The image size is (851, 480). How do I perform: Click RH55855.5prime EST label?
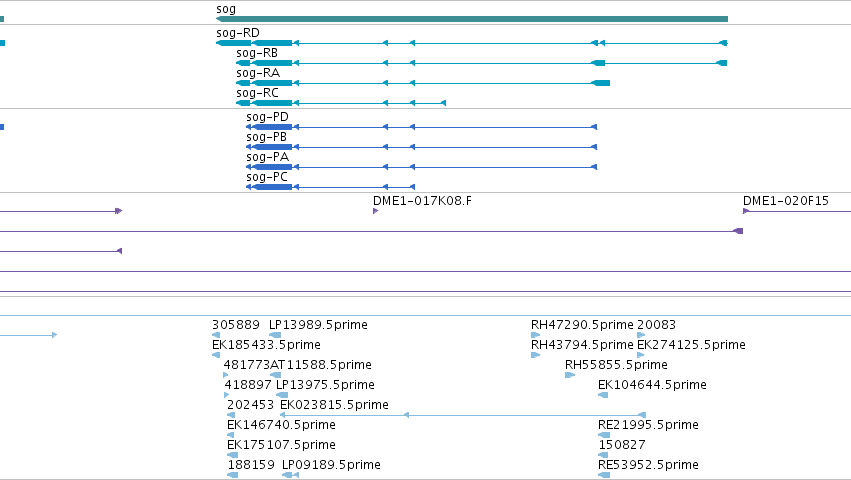coord(616,365)
